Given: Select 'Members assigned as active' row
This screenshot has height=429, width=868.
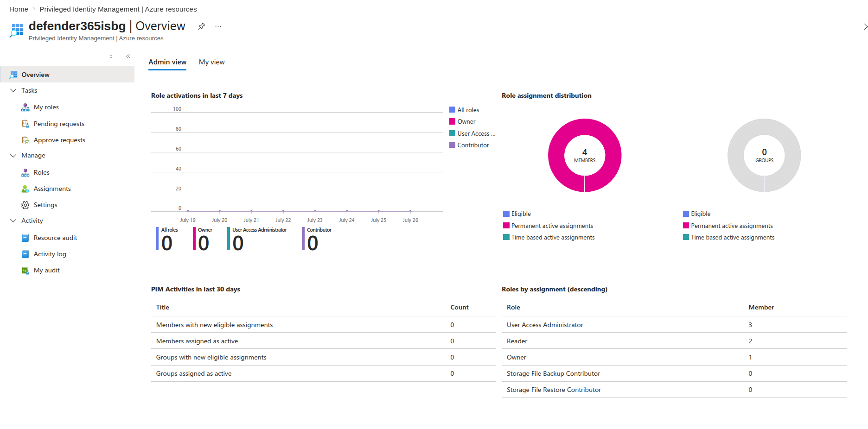Looking at the screenshot, I should click(324, 341).
